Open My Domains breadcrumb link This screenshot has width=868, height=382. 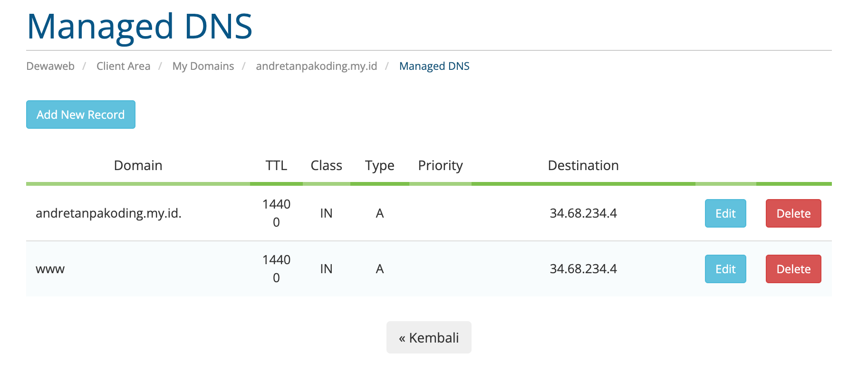click(203, 66)
